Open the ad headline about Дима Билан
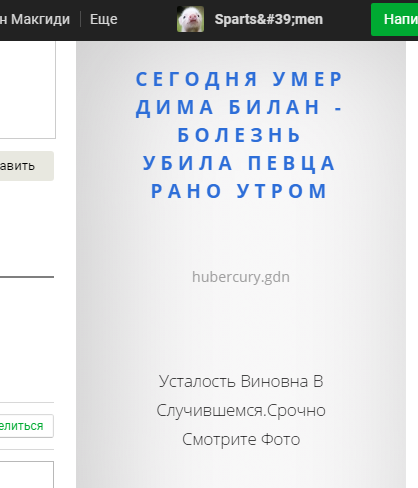 click(x=240, y=135)
